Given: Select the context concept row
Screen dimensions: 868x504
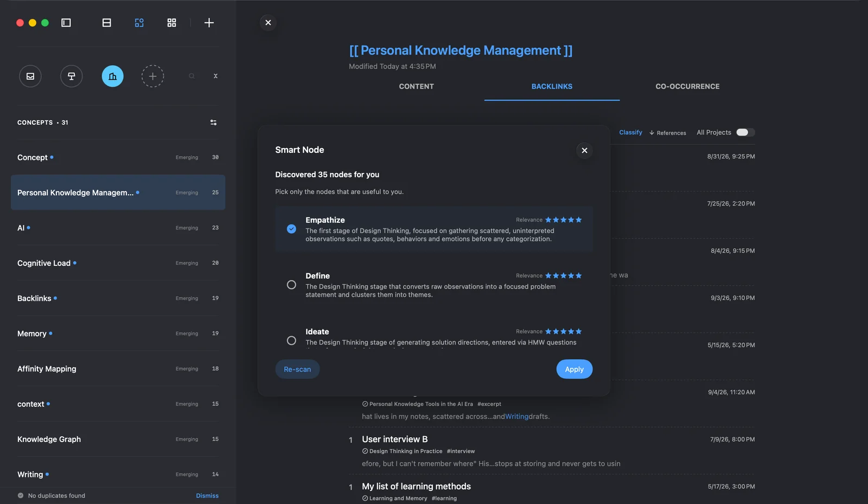Looking at the screenshot, I should 118,404.
